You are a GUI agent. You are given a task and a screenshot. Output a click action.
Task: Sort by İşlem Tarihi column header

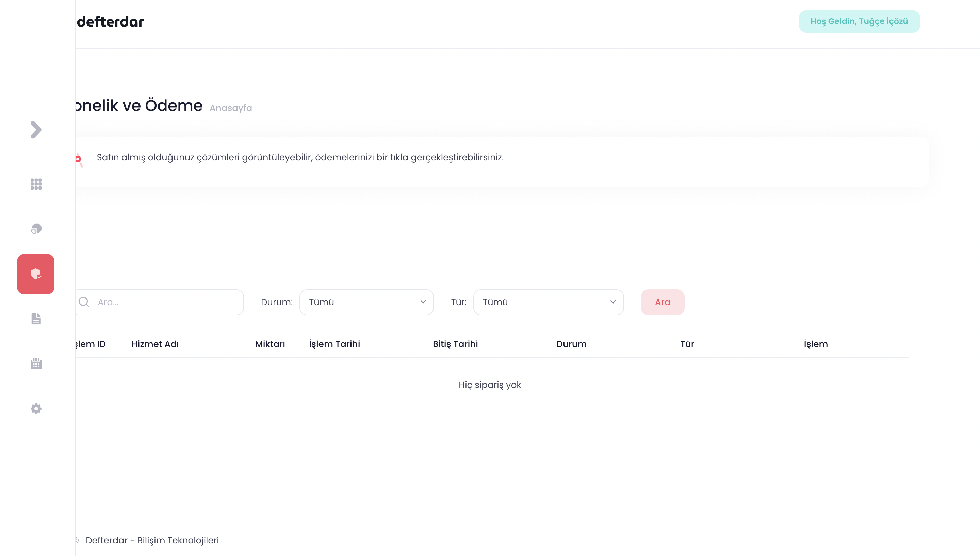click(x=334, y=344)
